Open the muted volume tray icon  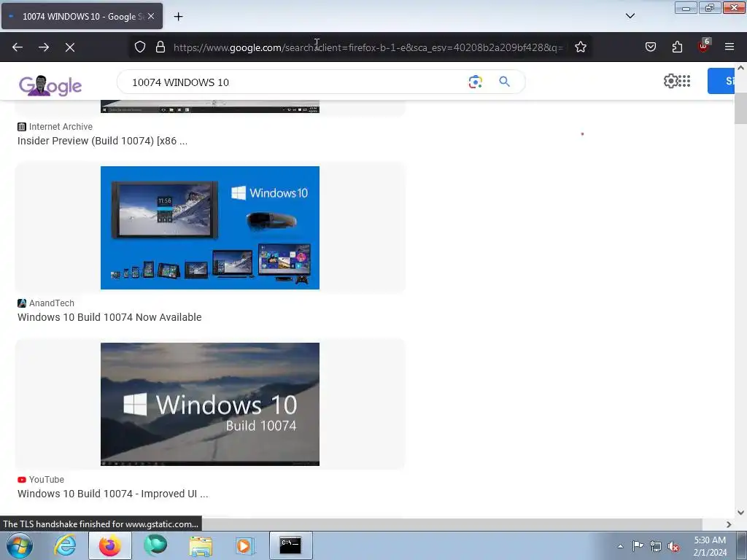[673, 546]
